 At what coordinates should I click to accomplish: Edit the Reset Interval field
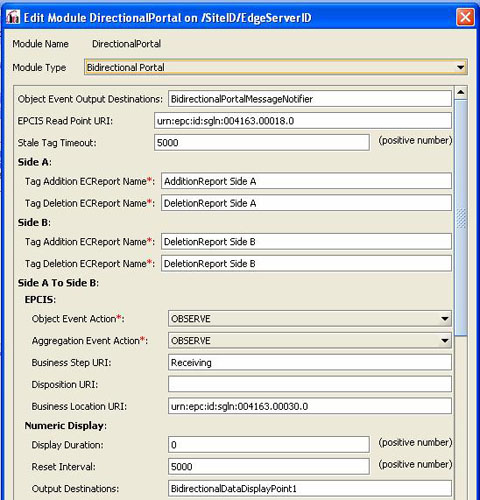click(269, 467)
